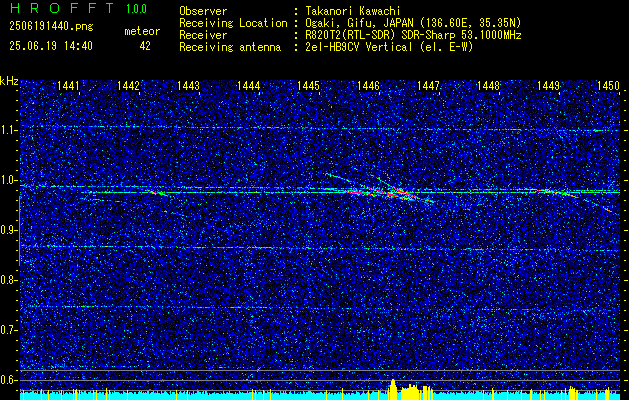Click the Receiving antenna label

[x=230, y=47]
